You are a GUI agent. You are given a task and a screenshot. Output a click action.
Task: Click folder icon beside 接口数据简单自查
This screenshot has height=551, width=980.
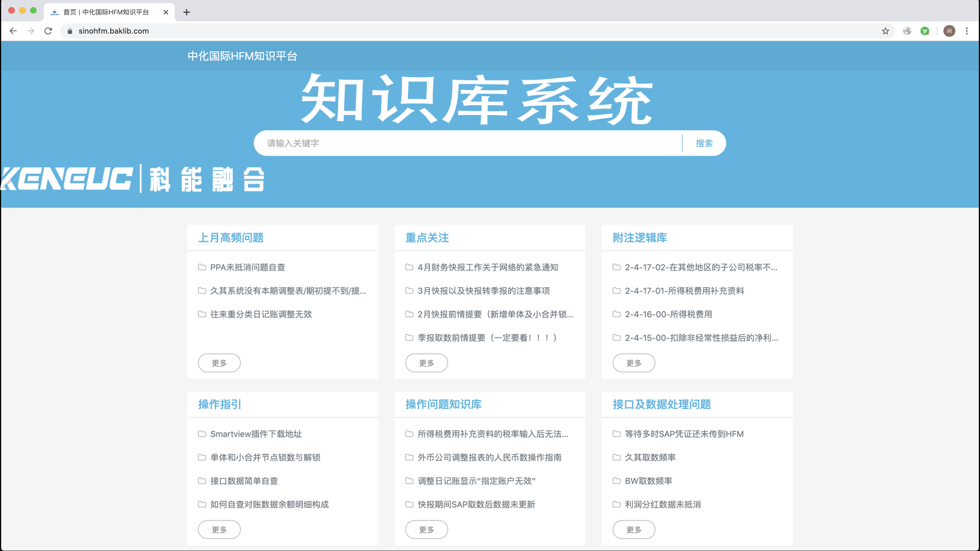pyautogui.click(x=202, y=481)
